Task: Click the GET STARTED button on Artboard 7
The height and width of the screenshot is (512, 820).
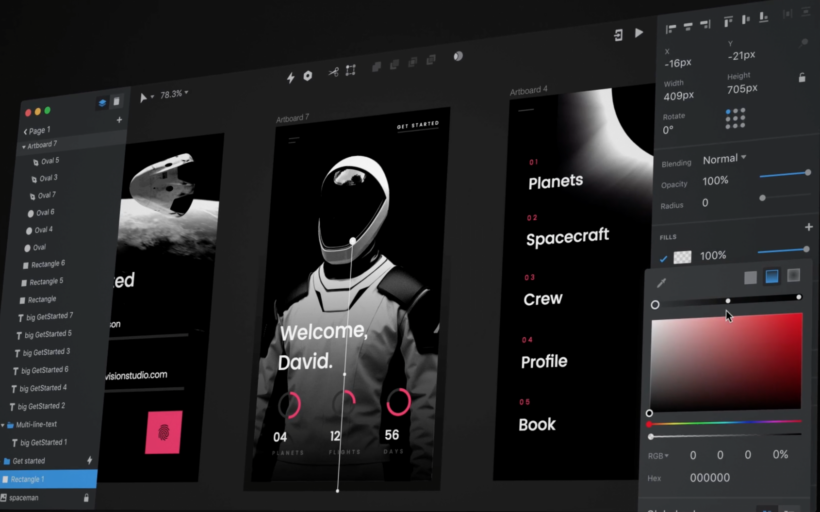Action: 417,126
